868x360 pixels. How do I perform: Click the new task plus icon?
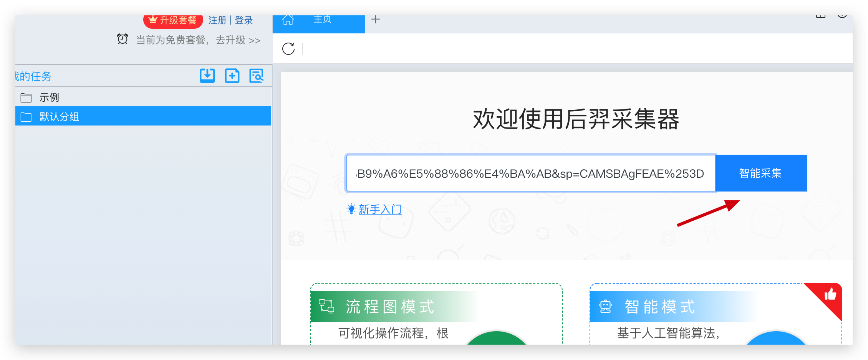(232, 76)
